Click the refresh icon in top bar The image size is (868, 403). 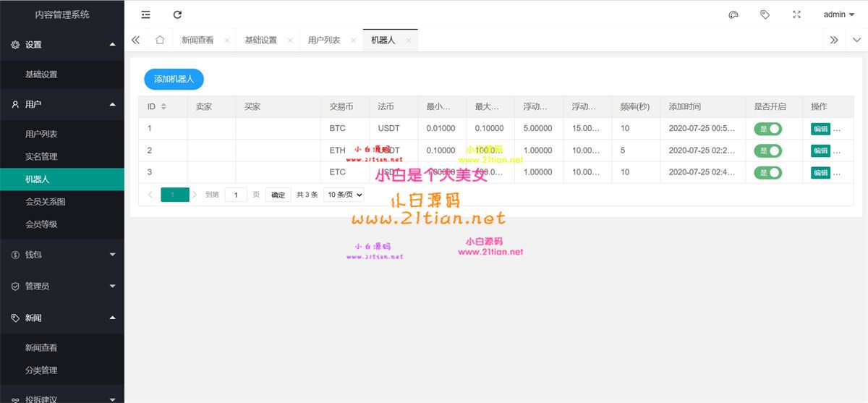click(177, 14)
